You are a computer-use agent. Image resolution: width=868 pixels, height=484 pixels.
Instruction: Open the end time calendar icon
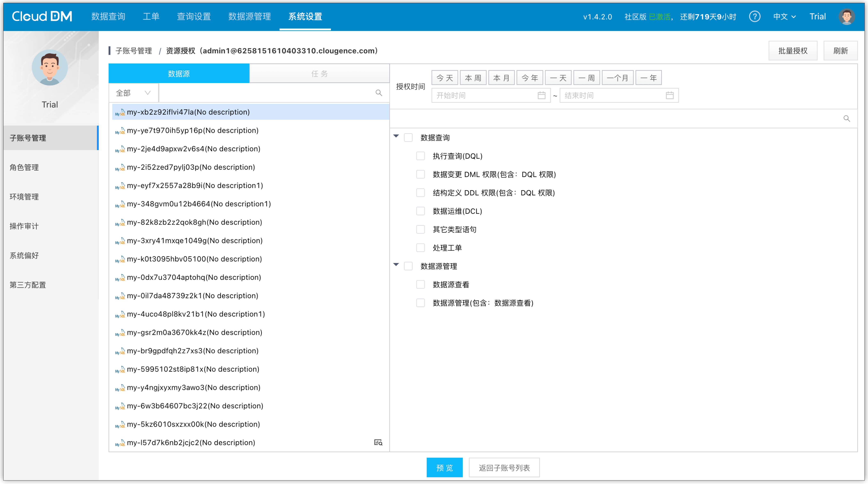[669, 96]
